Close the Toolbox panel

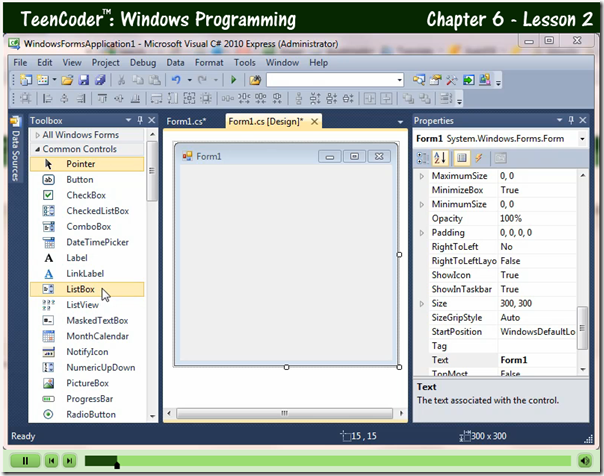[152, 121]
